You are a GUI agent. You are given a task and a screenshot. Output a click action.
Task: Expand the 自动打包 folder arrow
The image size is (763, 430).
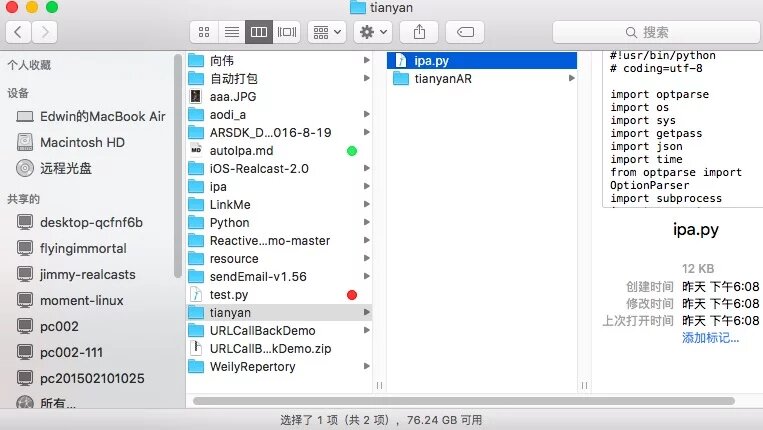(366, 78)
